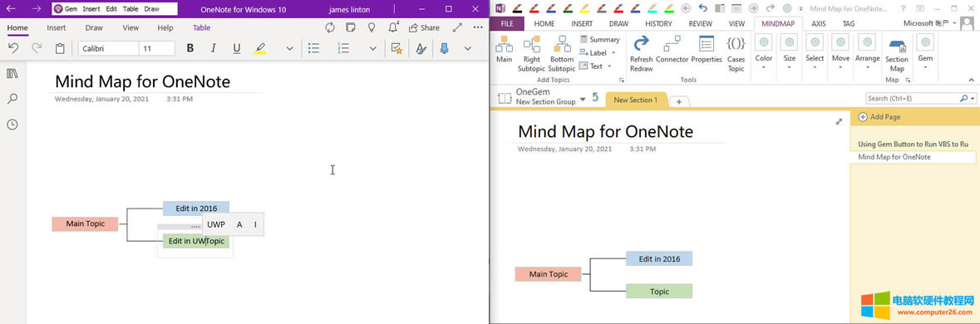
Task: Select the yellow highlighter pen in the quick access toolbar
Action: [584, 9]
